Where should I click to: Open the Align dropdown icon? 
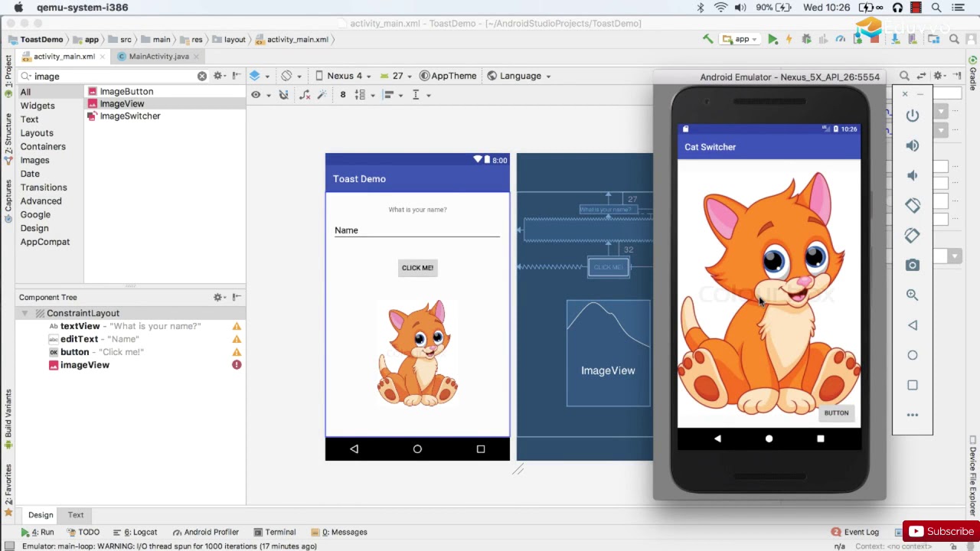392,95
